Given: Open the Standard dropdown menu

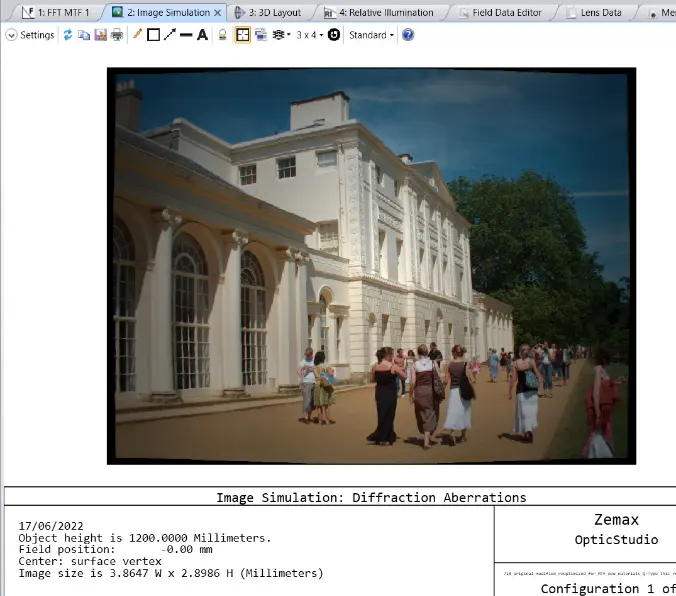Looking at the screenshot, I should click(371, 35).
